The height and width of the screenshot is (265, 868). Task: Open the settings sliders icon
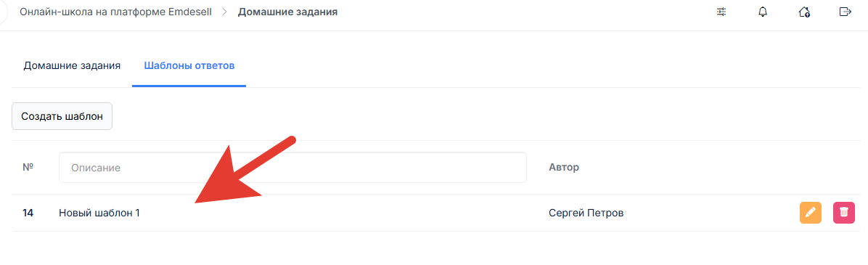point(721,12)
